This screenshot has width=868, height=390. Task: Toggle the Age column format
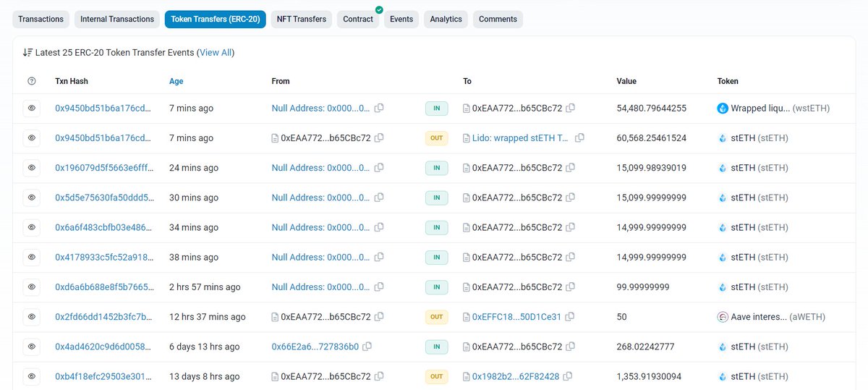[176, 82]
